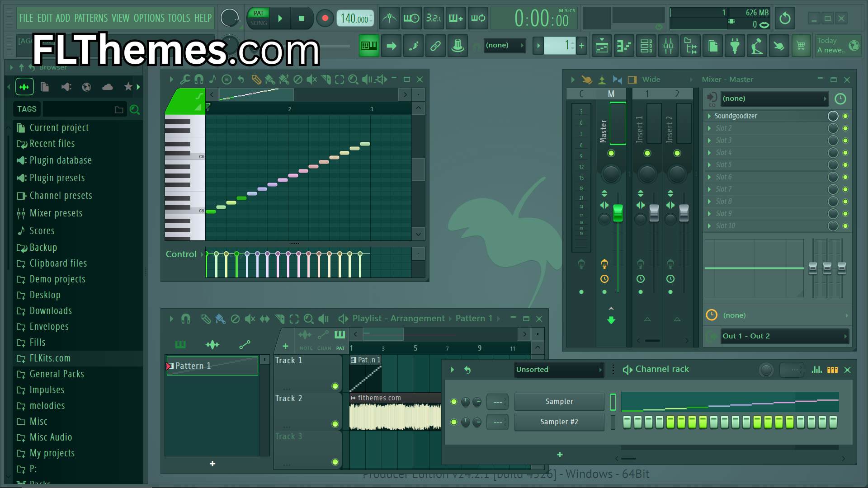
Task: Expand the Mixer presets folder
Action: pos(56,213)
